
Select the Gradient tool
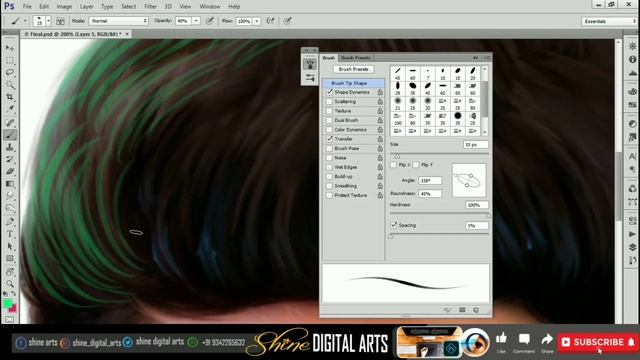coord(10,184)
